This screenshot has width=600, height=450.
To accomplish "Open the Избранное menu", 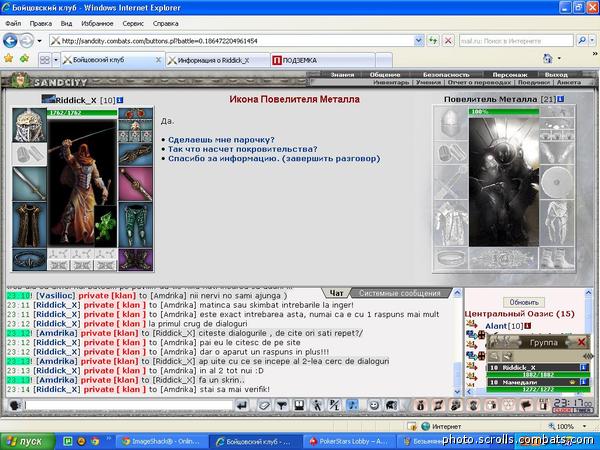I will 97,23.
